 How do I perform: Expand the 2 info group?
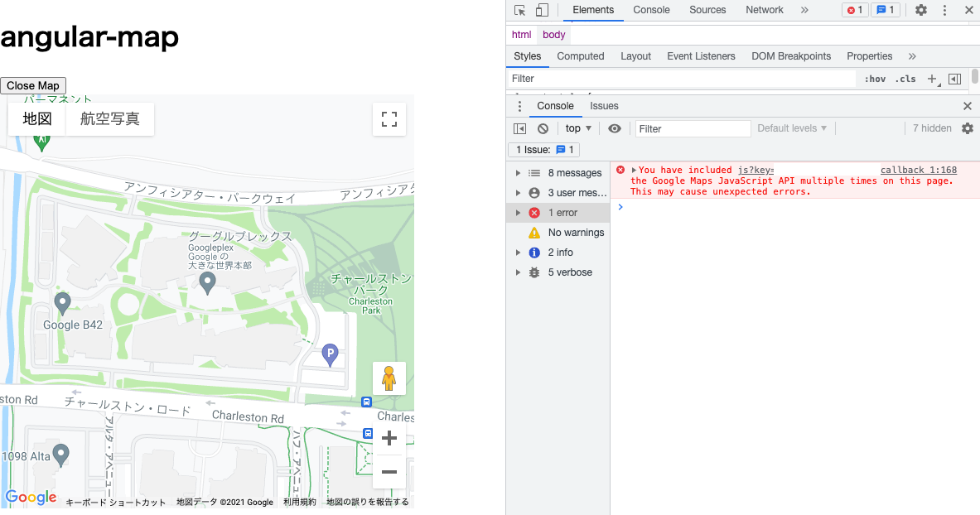(558, 253)
